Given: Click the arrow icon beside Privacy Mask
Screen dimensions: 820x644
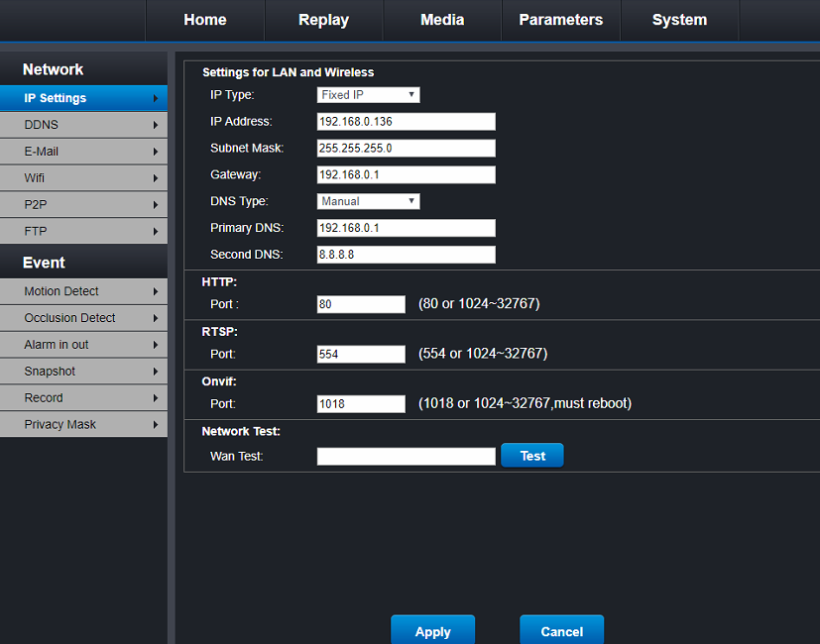Looking at the screenshot, I should [x=156, y=425].
